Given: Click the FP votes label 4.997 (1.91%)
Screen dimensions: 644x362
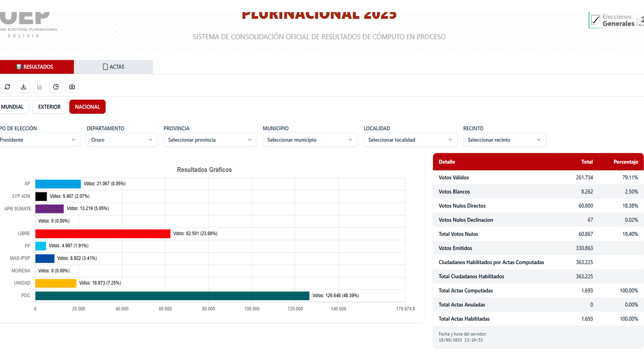Looking at the screenshot, I should pos(68,246).
